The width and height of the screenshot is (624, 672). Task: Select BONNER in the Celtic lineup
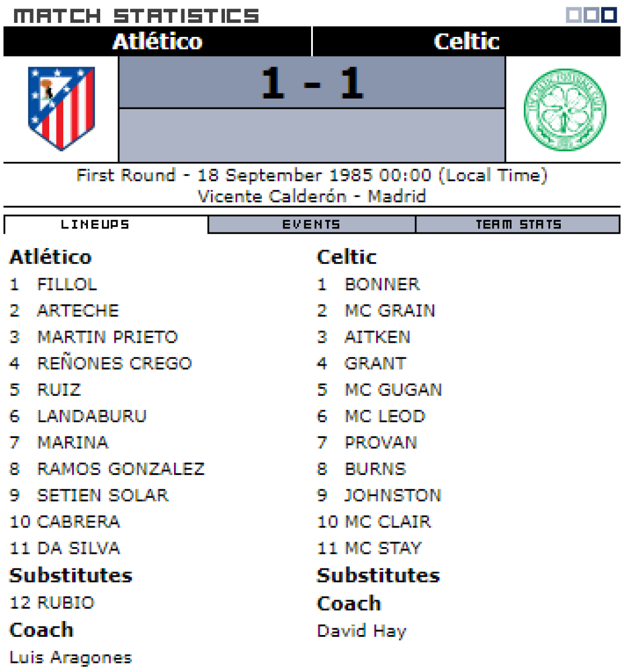click(382, 284)
